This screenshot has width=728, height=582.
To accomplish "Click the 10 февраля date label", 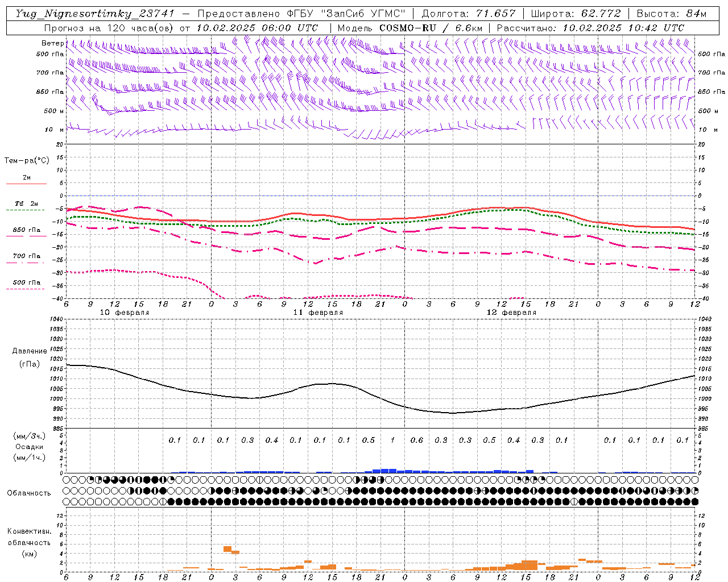I will (x=125, y=313).
